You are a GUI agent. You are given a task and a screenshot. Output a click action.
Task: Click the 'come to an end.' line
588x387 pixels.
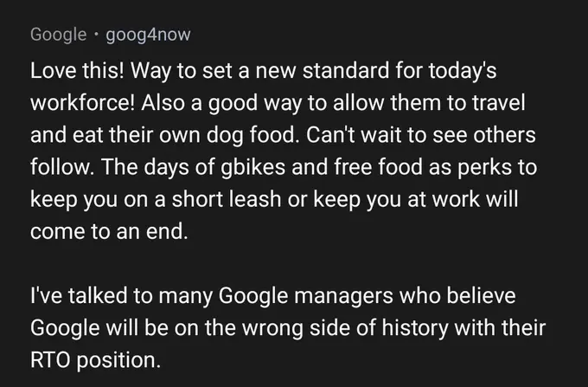(109, 232)
